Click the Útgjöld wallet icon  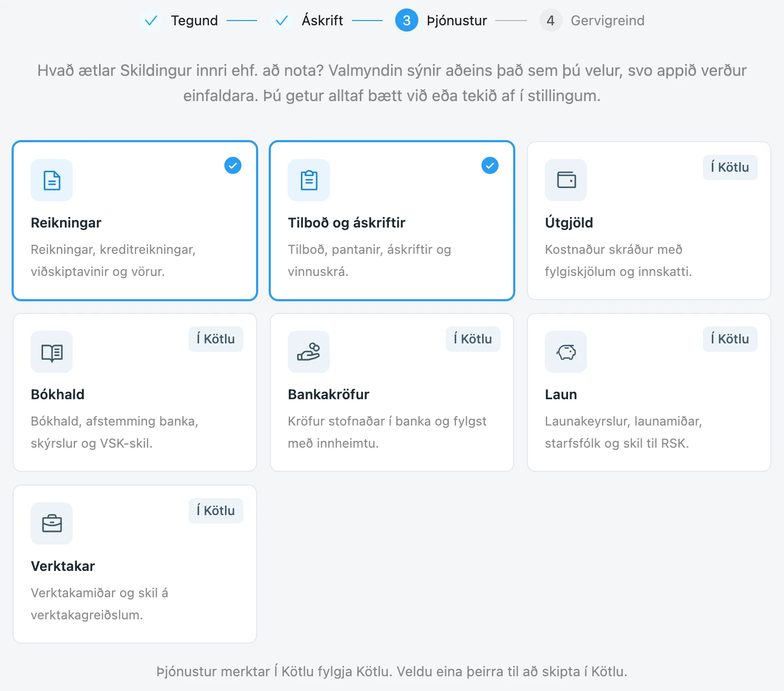[566, 180]
